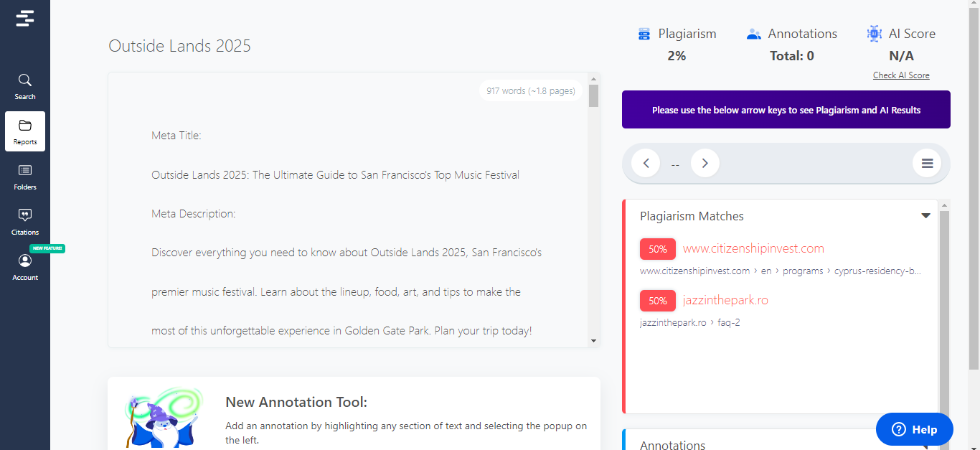This screenshot has height=450, width=980.
Task: Click the Plagiarism score icon
Action: [644, 34]
